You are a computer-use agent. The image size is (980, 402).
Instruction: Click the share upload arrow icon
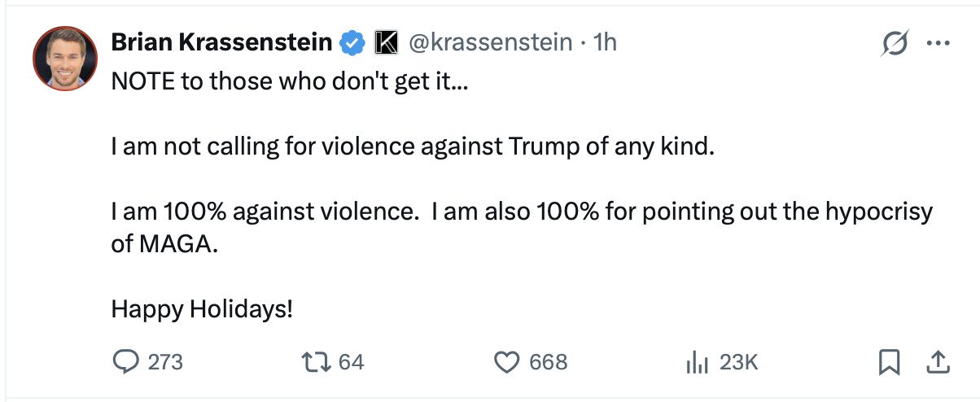(938, 361)
